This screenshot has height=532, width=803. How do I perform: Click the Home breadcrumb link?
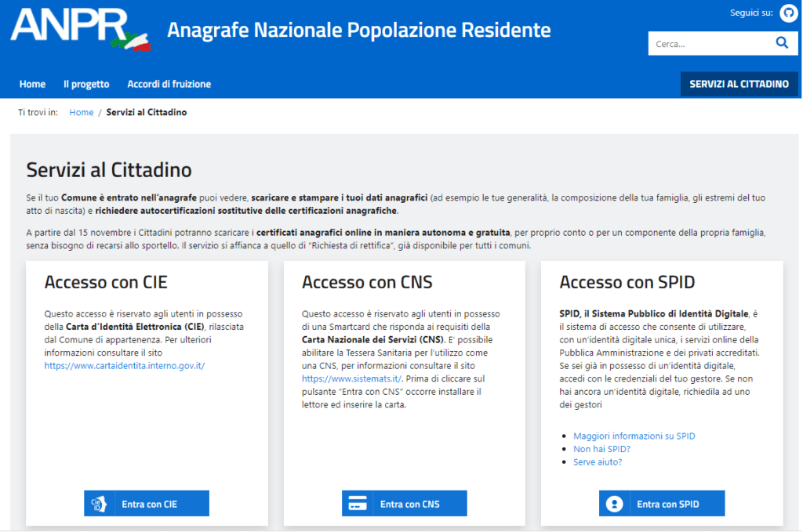coord(81,112)
